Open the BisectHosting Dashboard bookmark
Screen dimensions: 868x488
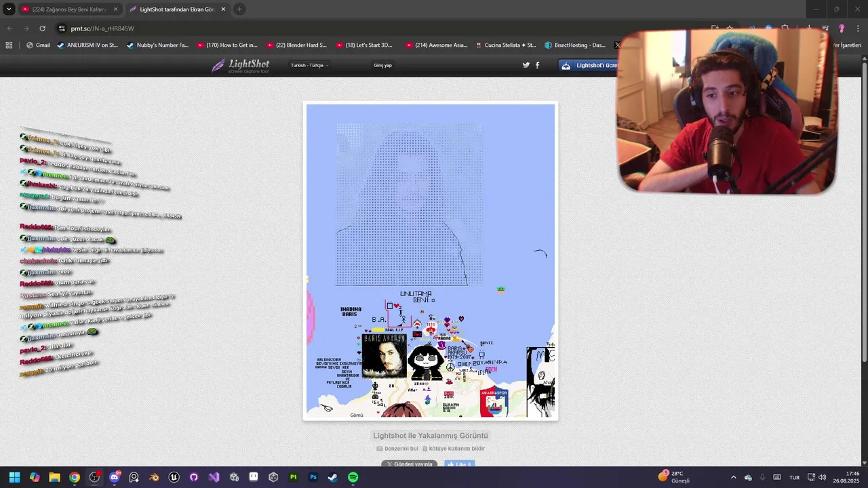tap(576, 45)
